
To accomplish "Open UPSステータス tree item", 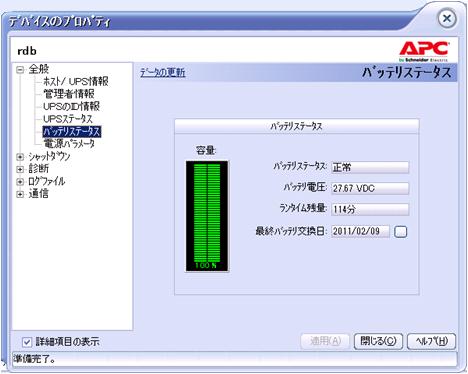I will click(68, 119).
